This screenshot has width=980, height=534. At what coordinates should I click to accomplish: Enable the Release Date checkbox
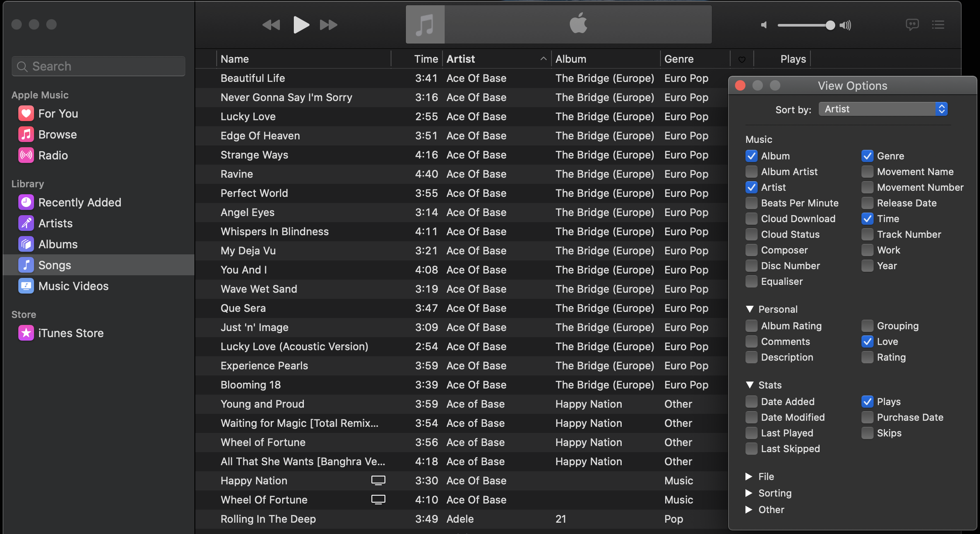coord(868,203)
